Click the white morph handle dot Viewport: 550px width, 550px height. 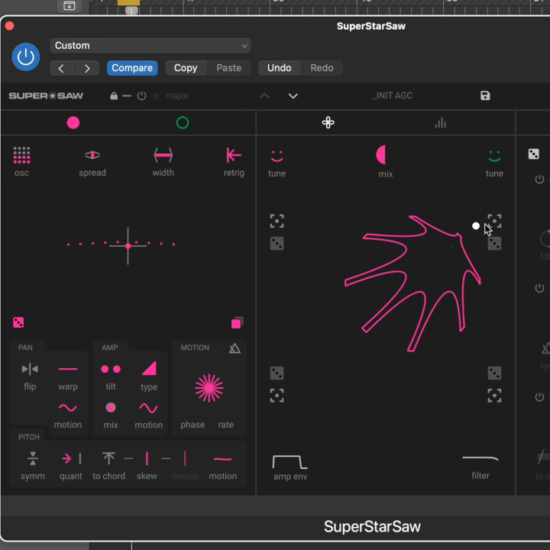[476, 226]
